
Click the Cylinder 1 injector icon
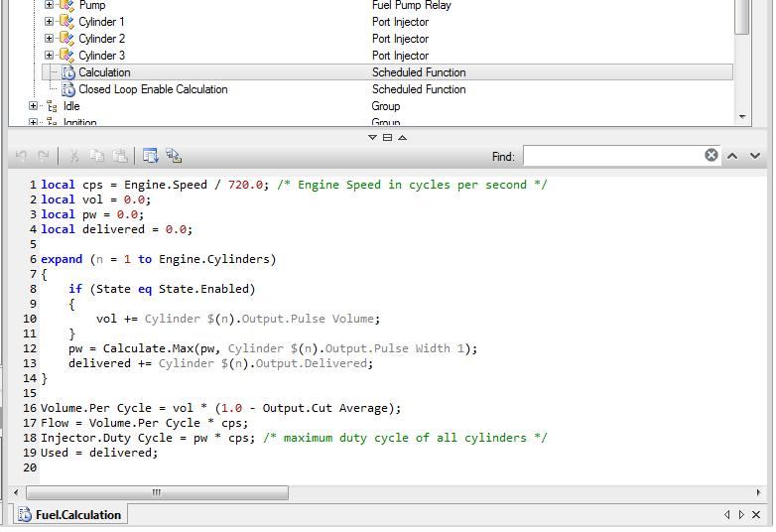[66, 22]
